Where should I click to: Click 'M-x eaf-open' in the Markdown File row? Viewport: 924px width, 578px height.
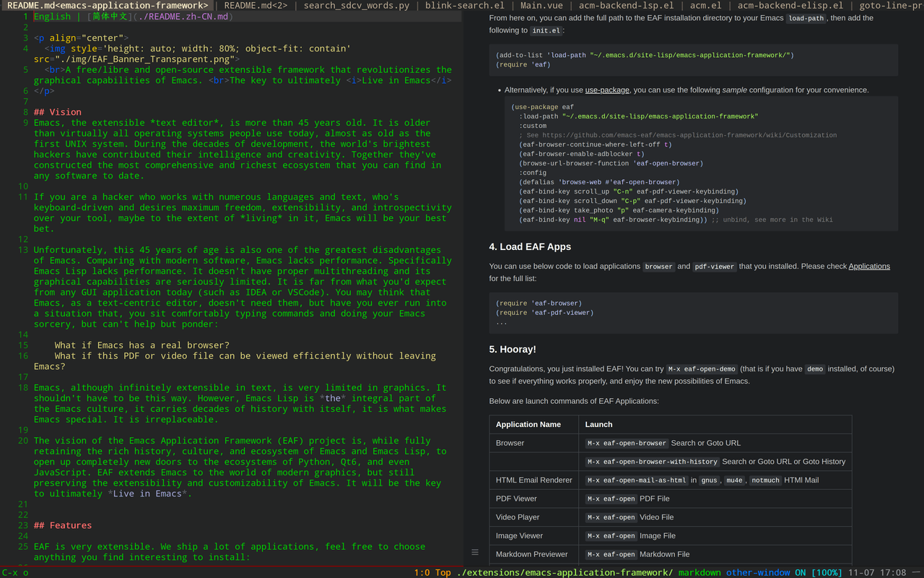pos(611,554)
